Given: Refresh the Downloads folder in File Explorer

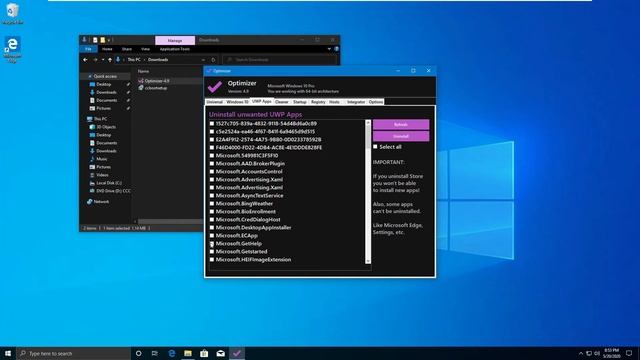Looking at the screenshot, I should [x=213, y=60].
